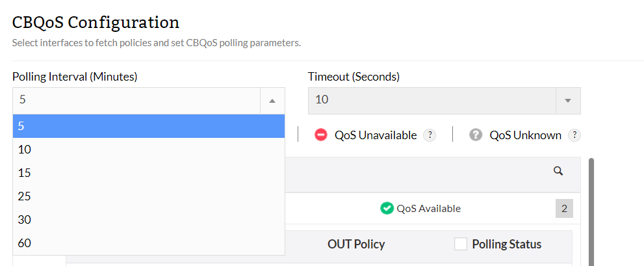
Task: Select 5 minutes polling interval option
Action: point(149,126)
